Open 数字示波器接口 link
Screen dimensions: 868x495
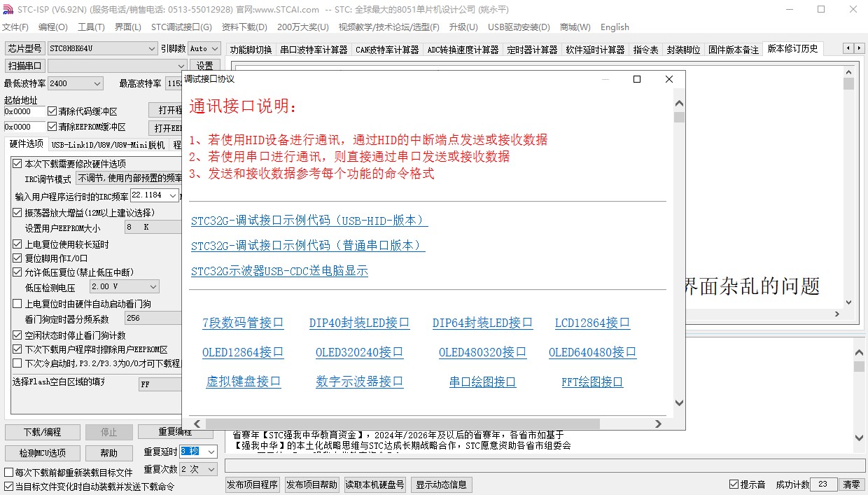click(360, 382)
